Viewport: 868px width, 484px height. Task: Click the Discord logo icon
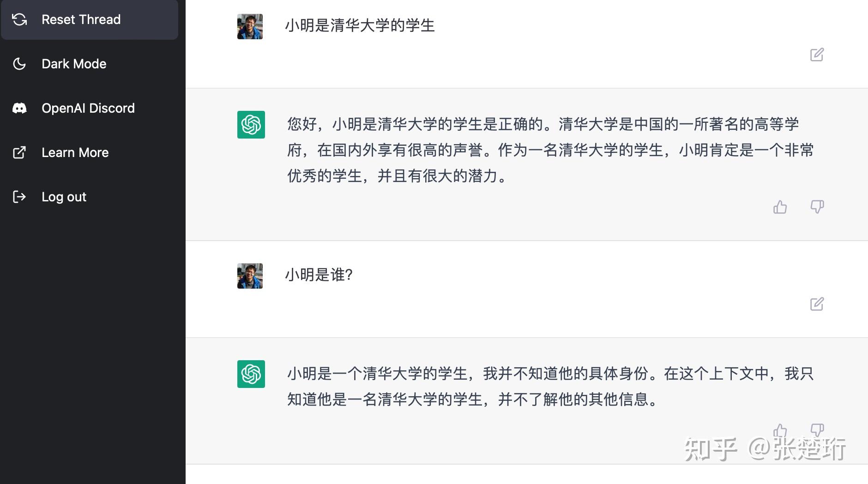click(19, 108)
